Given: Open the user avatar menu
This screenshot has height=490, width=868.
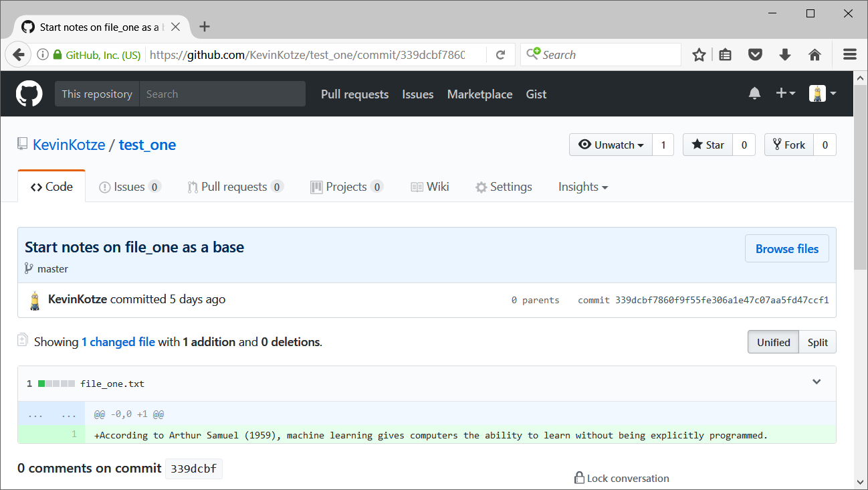Looking at the screenshot, I should pos(823,94).
